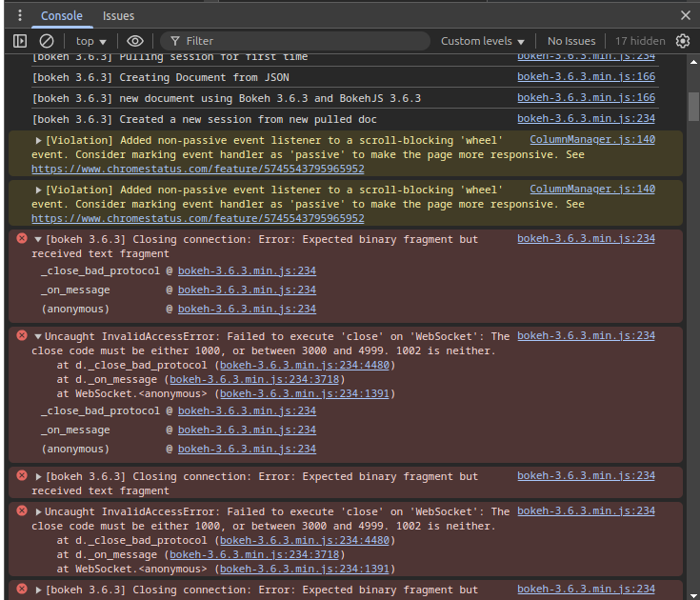Switch to the Console tab
700x600 pixels.
coord(62,15)
